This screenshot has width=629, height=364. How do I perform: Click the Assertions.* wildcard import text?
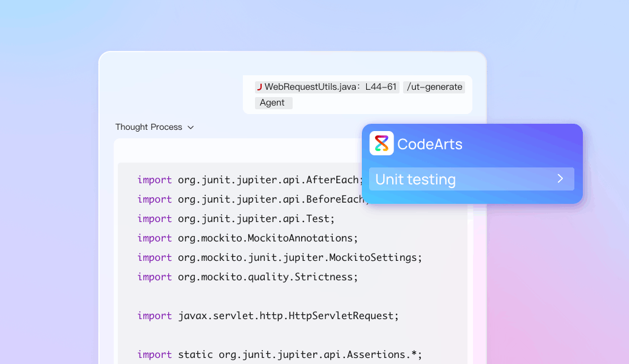pyautogui.click(x=389, y=354)
